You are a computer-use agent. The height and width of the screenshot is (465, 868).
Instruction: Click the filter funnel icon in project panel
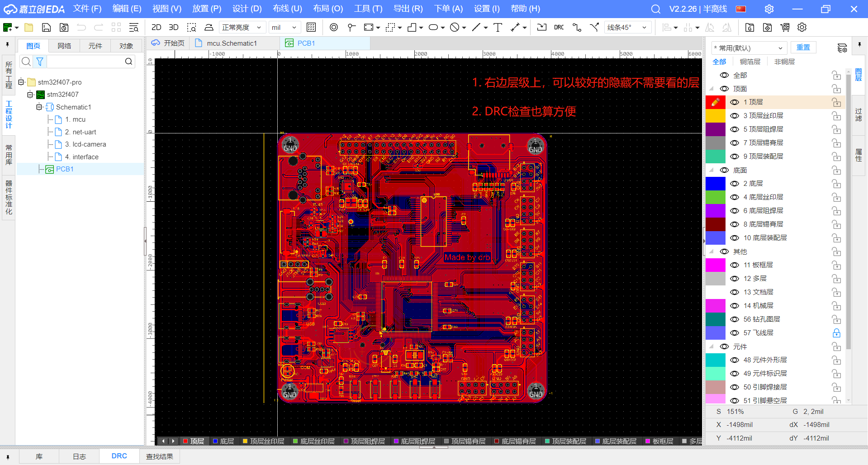40,62
